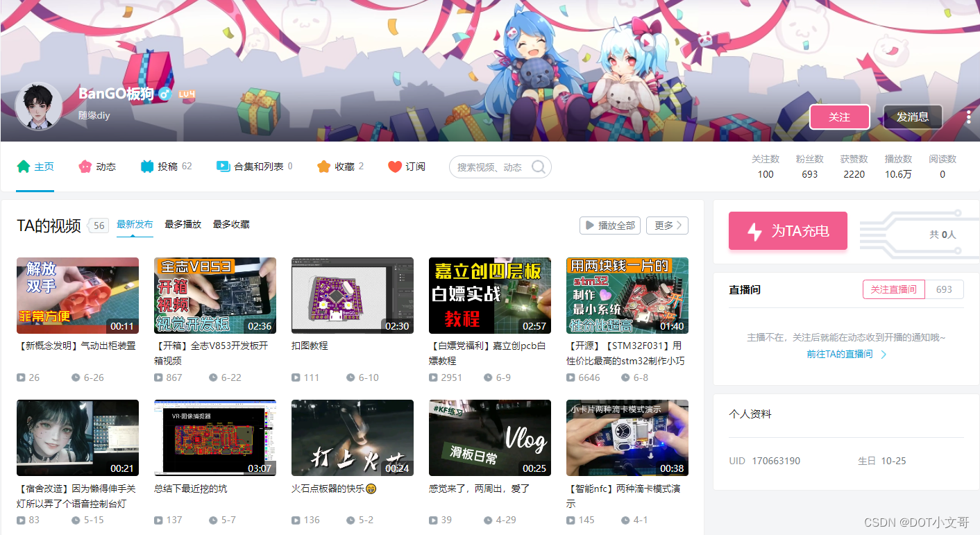Click the orange star 收藏 icon

(323, 167)
